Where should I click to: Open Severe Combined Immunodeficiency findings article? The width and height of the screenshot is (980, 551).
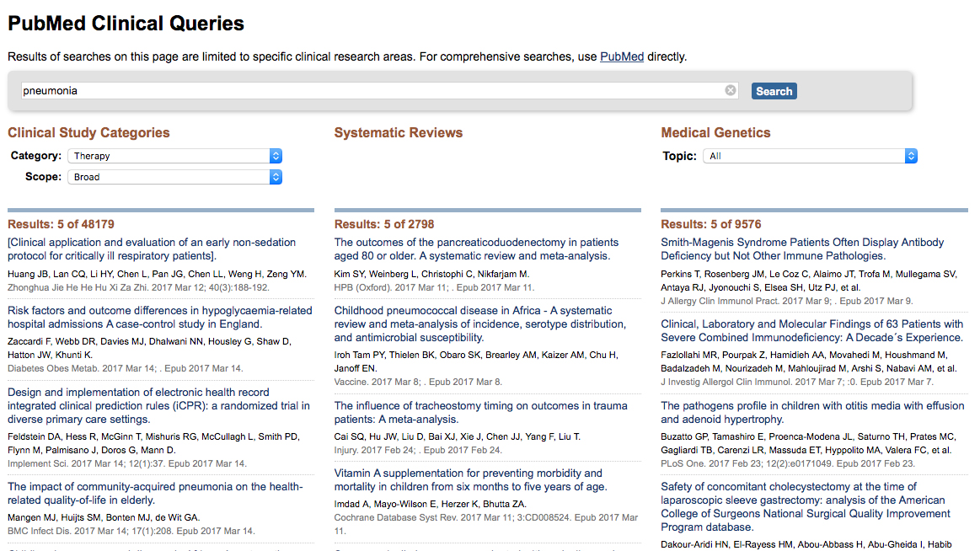click(811, 331)
